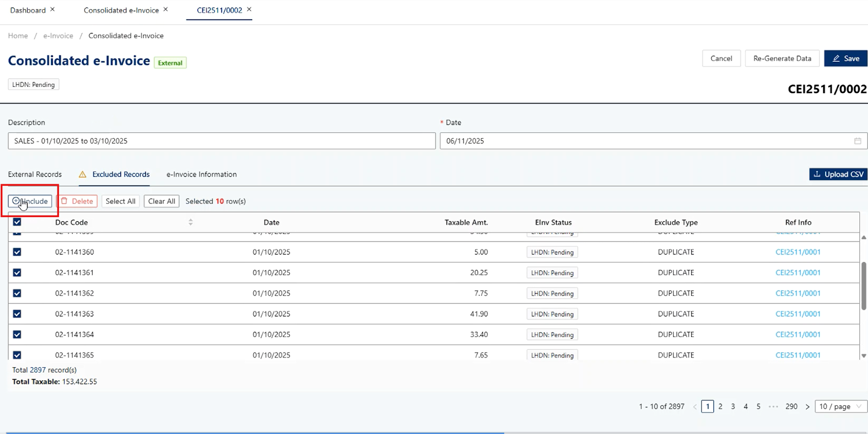The height and width of the screenshot is (434, 868).
Task: Open CEI2511/0001 link for row 02-1141362
Action: [x=797, y=293]
